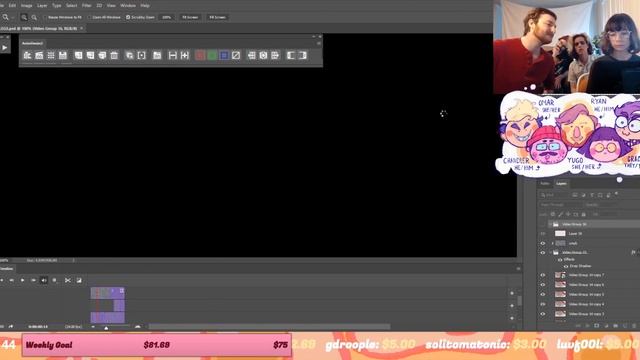Open the Timeline panel flyout menu

point(518,269)
